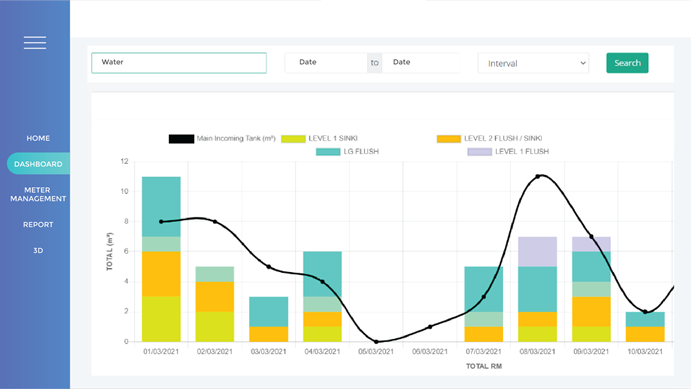Viewport: 691px width, 389px height.
Task: Click the teal LG FLUSH bar on 01/03/2021
Action: (161, 207)
